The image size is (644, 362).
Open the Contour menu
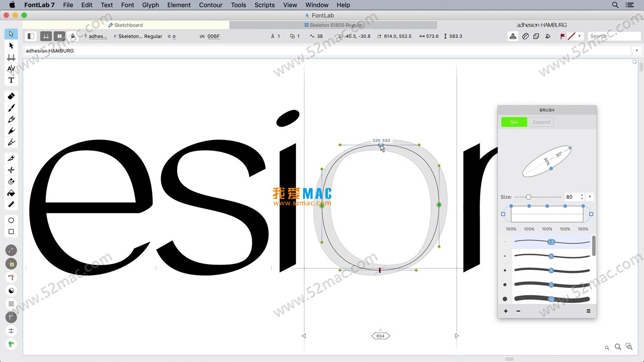click(210, 5)
